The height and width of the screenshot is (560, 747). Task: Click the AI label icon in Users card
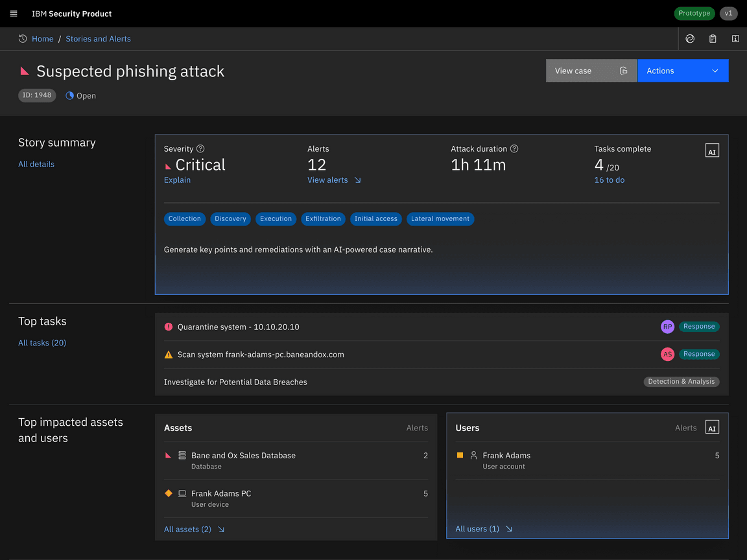(x=712, y=428)
